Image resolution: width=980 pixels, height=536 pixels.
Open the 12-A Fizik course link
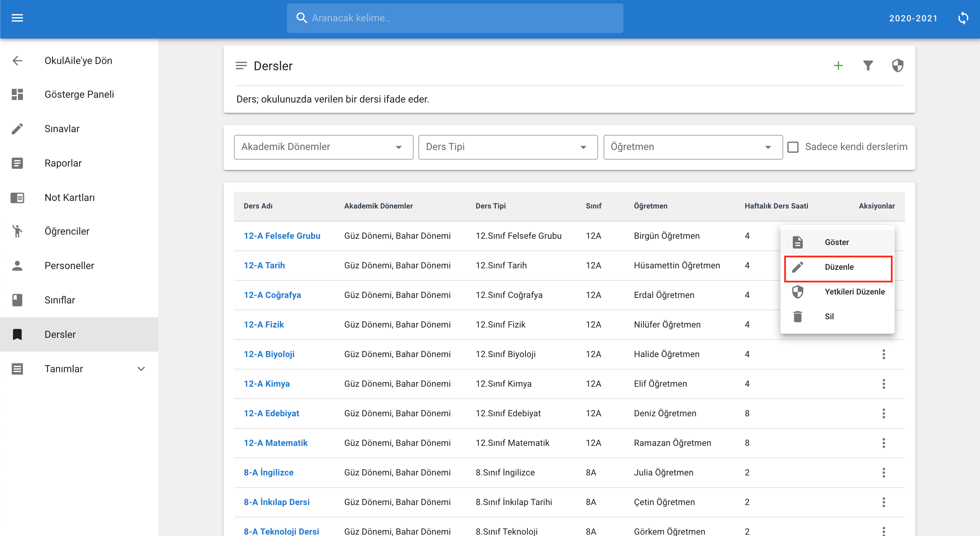tap(264, 324)
